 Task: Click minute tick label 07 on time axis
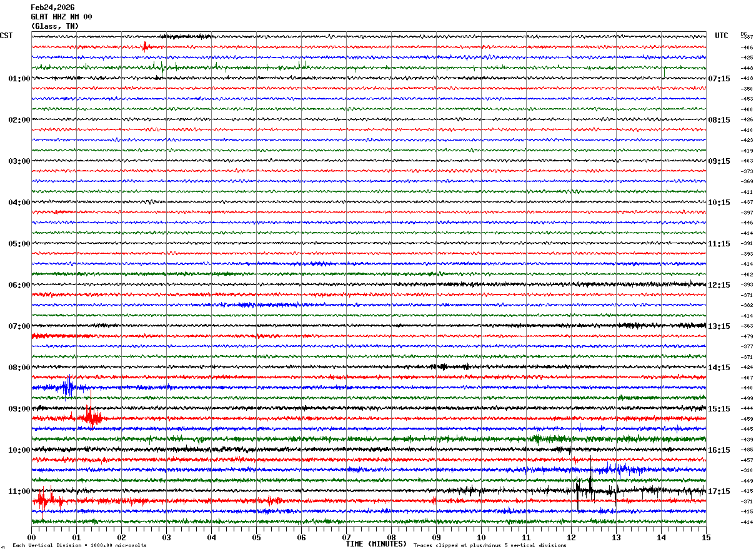(x=346, y=537)
